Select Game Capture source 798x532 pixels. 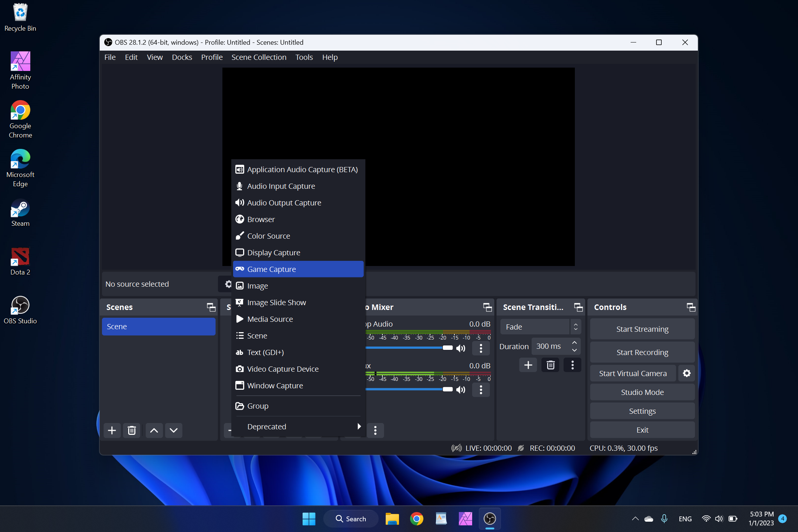(x=298, y=269)
